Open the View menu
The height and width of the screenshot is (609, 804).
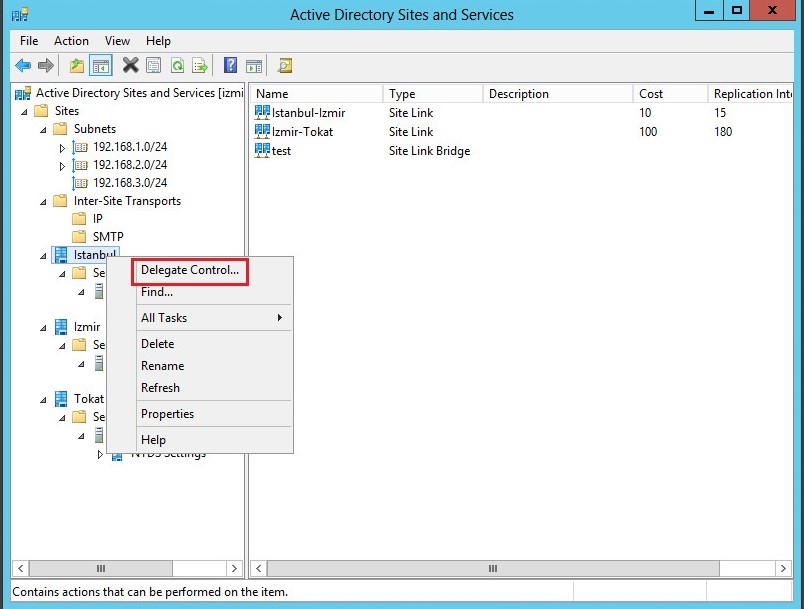click(x=117, y=41)
